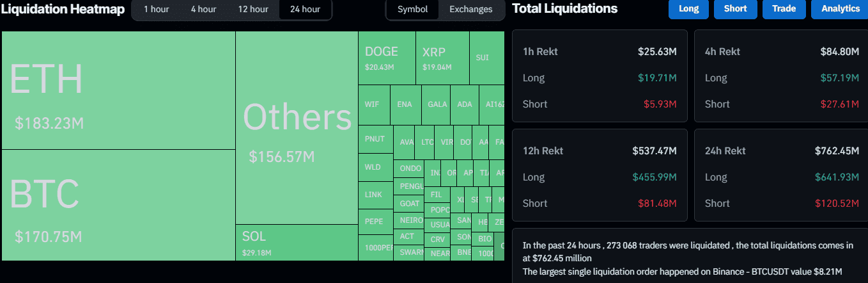868x283 pixels.
Task: Select the PNUT heatmap tile
Action: (375, 139)
